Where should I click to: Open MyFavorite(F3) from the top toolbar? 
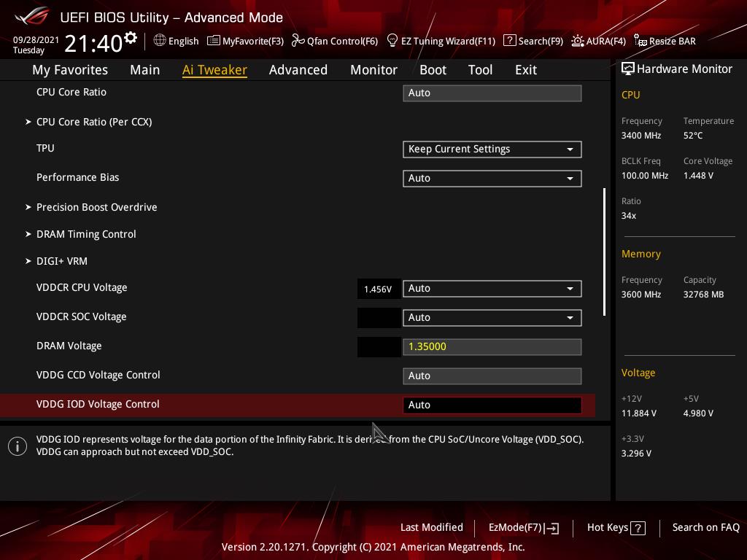pos(245,41)
